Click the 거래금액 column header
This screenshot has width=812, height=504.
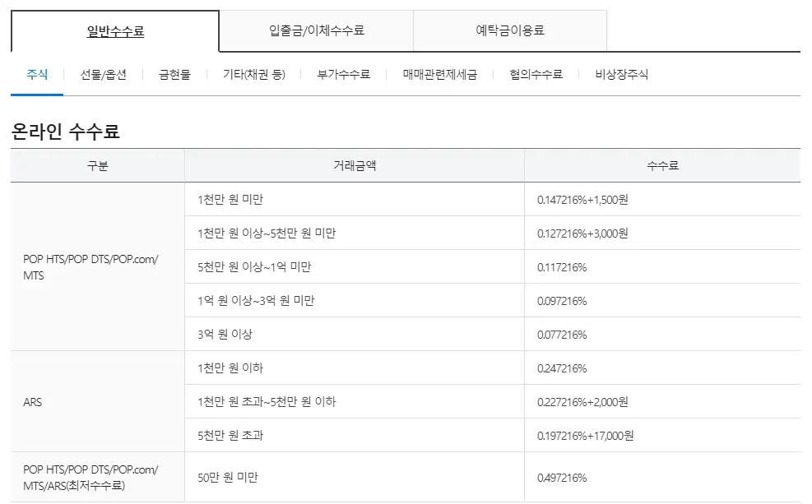point(355,165)
